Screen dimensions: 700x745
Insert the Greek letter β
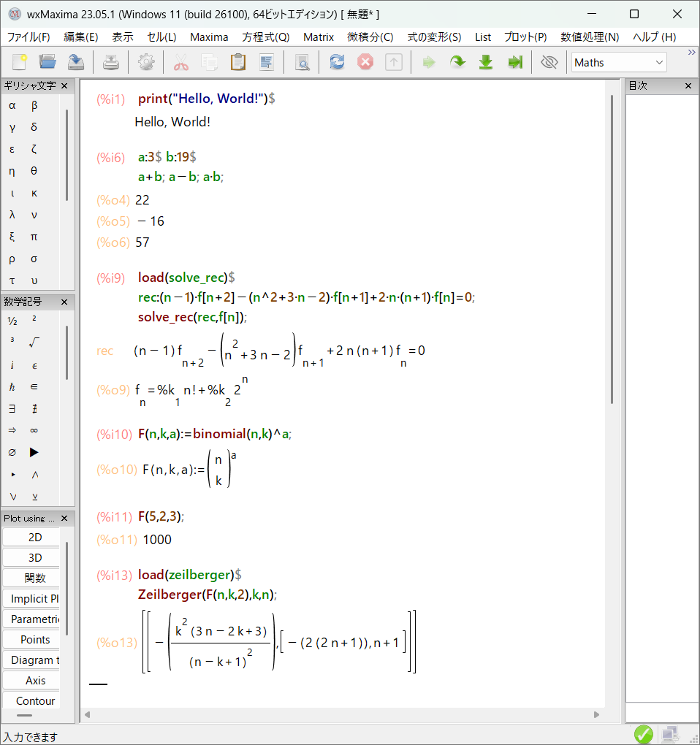pos(34,105)
